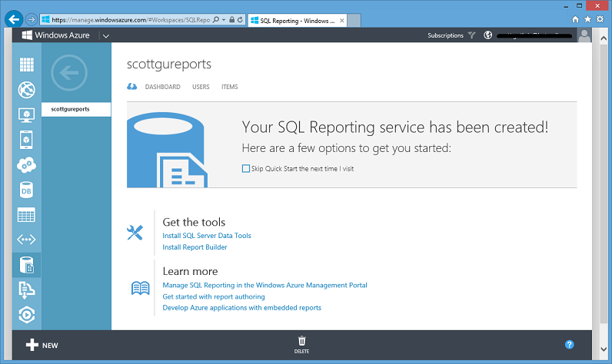Click the vertical scrollbar up arrow

[x=604, y=38]
